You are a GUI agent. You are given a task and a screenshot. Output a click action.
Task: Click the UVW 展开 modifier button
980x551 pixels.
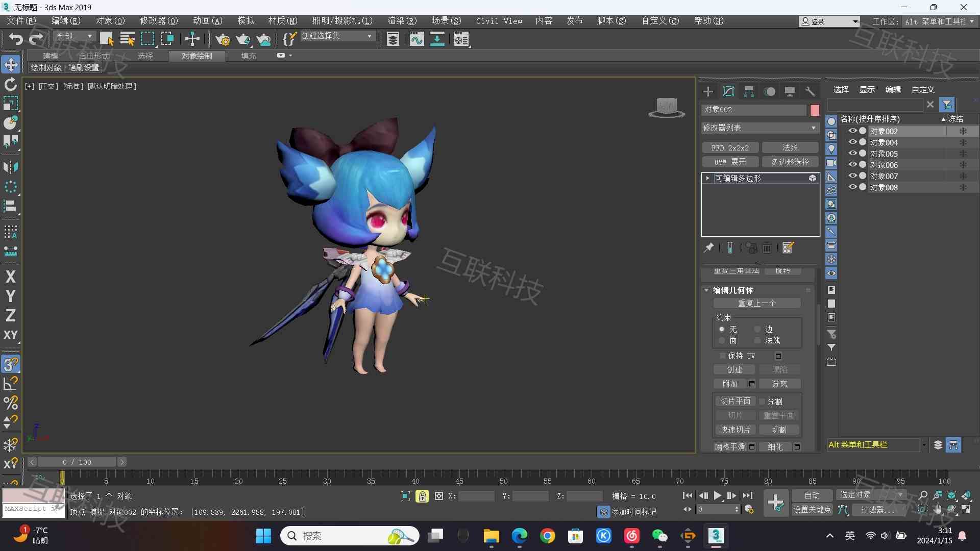(x=730, y=162)
